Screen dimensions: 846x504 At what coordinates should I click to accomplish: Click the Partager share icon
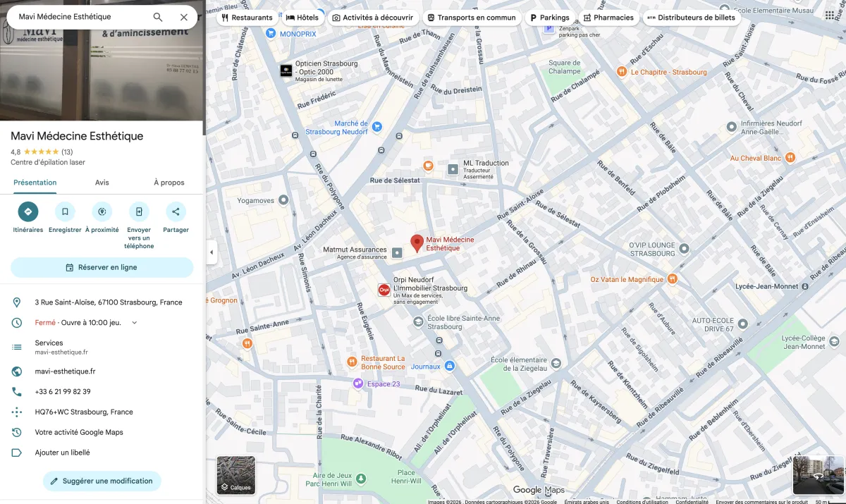pos(176,211)
